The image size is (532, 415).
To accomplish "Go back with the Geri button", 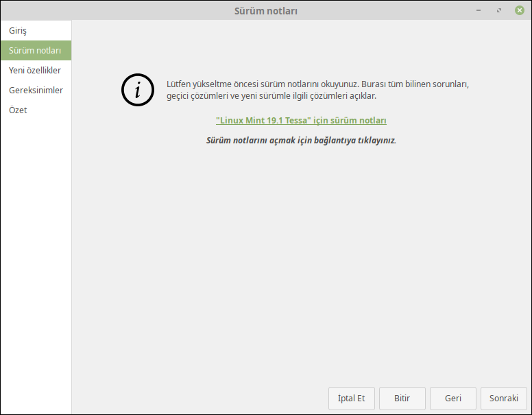I will (453, 398).
